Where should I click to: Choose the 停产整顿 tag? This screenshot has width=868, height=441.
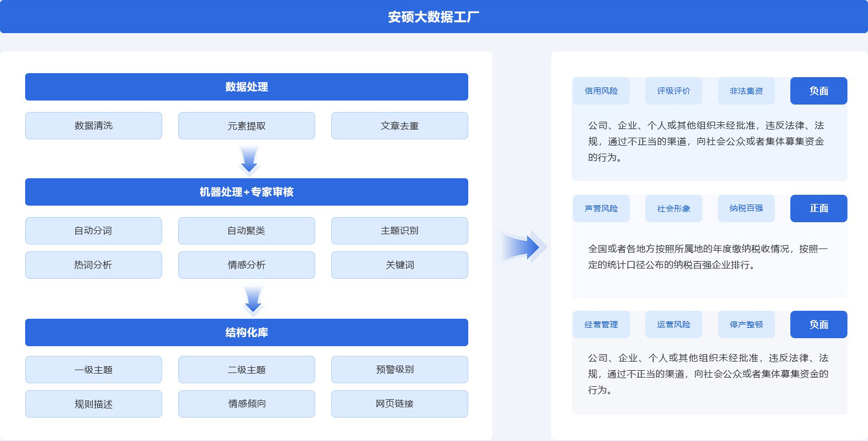(746, 324)
